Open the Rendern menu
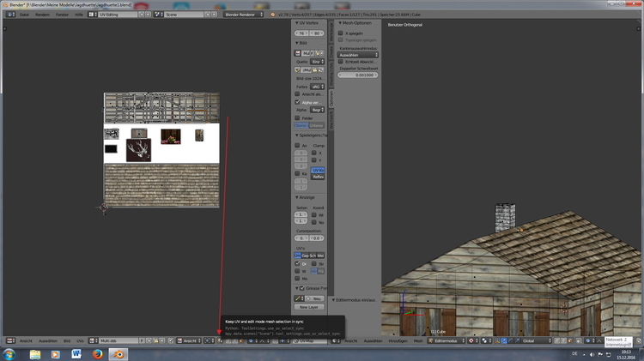The height and width of the screenshot is (361, 644). [x=42, y=15]
